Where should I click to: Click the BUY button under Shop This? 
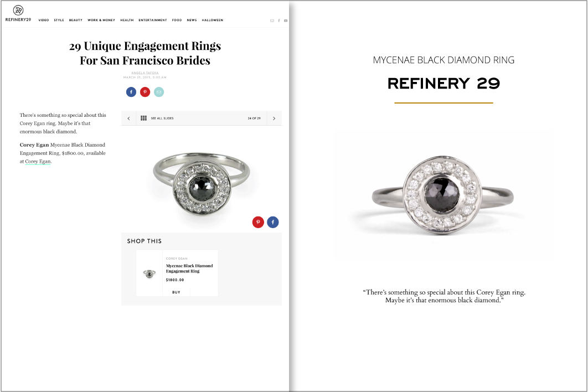click(x=176, y=292)
